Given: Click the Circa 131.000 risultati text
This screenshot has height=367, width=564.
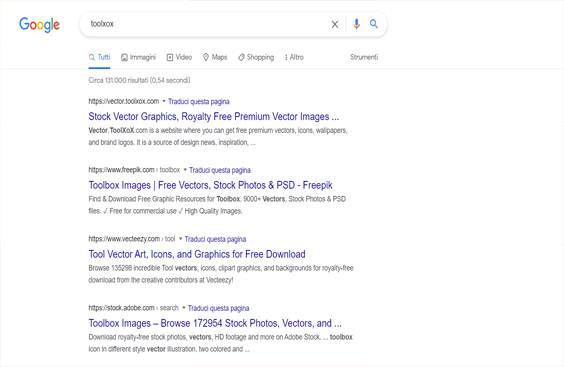Looking at the screenshot, I should (139, 80).
